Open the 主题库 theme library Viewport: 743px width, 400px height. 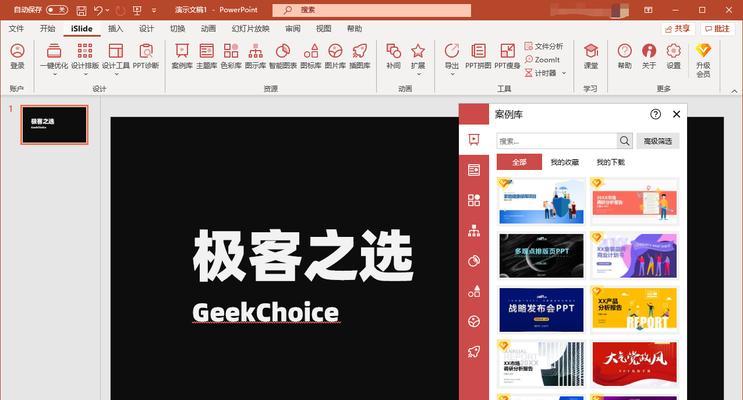coord(207,56)
